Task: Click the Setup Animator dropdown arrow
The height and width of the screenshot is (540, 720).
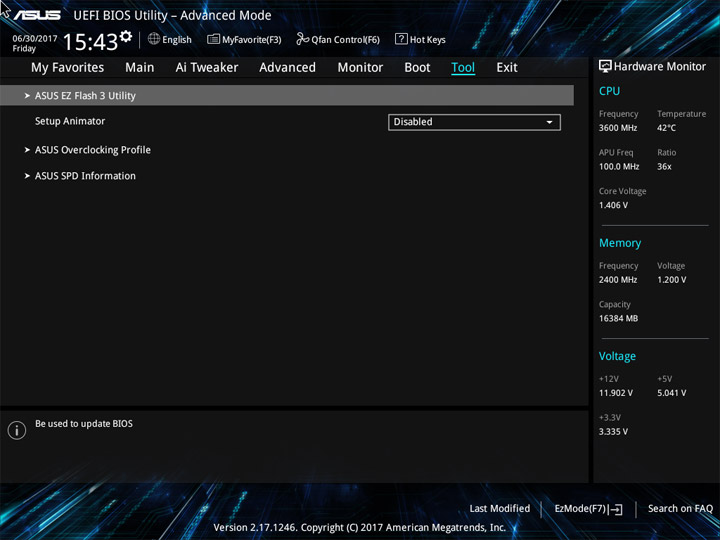Action: (x=549, y=122)
